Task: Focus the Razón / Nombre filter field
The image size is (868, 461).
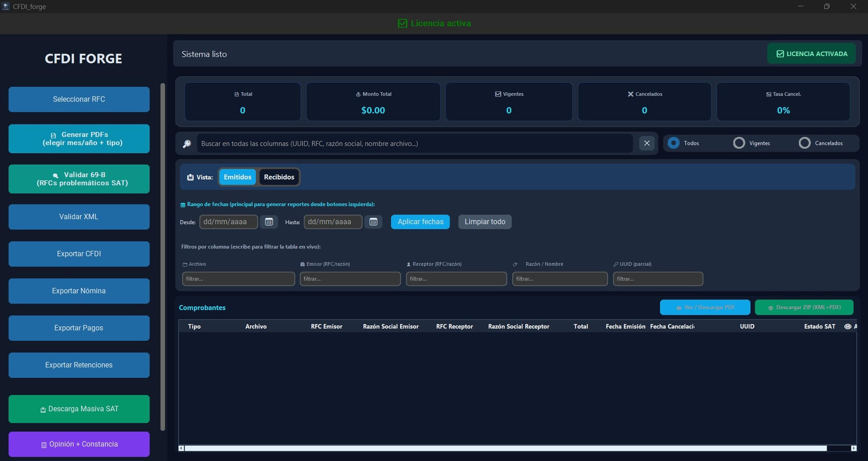Action: point(560,279)
